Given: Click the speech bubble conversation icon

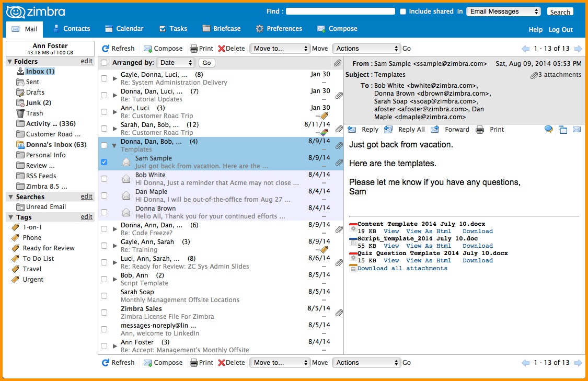Looking at the screenshot, I should (x=549, y=130).
